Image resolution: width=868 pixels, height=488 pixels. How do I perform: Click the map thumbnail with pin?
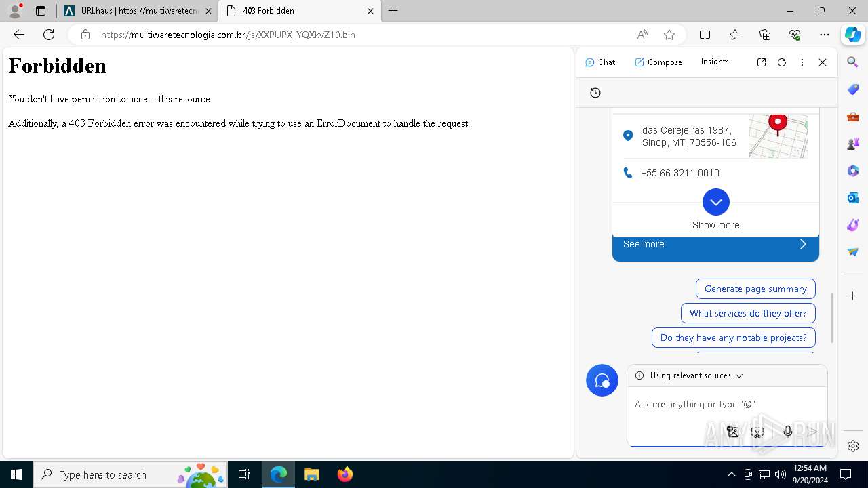(x=778, y=136)
